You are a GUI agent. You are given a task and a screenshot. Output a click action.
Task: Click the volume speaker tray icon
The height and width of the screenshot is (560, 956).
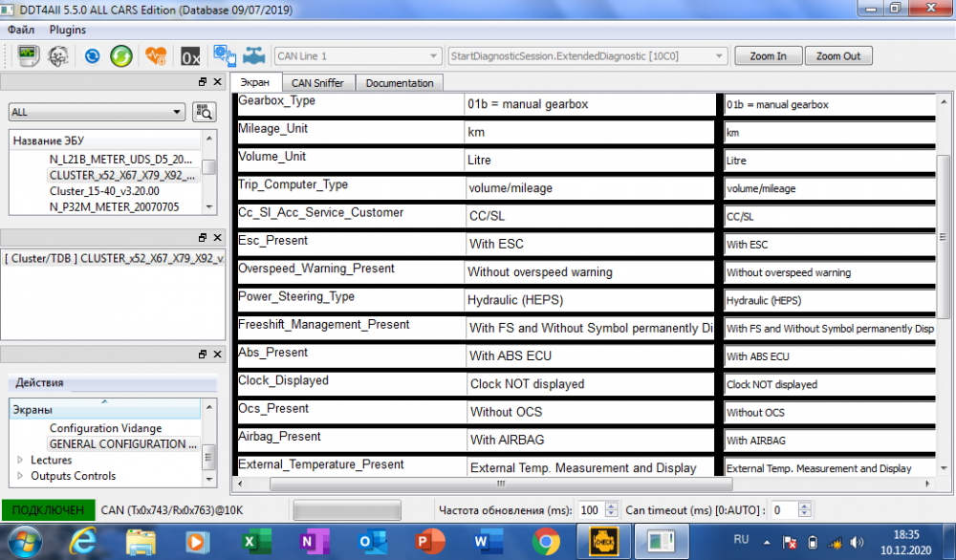857,542
